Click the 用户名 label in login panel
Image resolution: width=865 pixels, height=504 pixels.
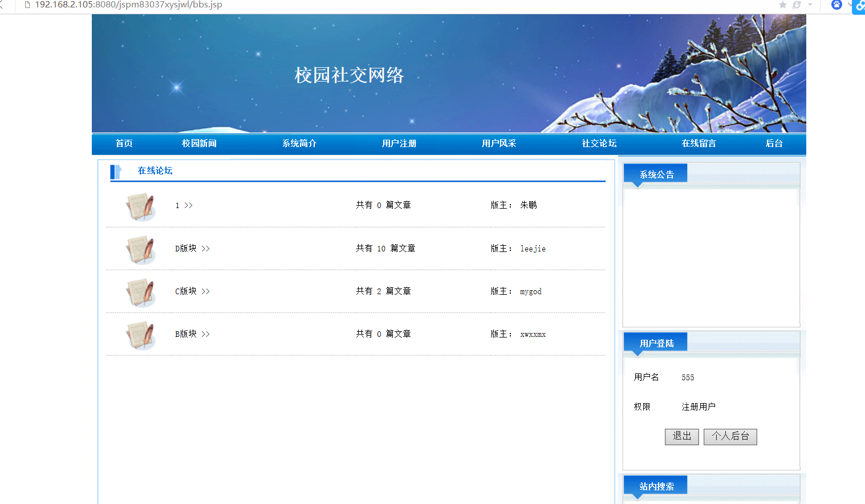pos(647,377)
